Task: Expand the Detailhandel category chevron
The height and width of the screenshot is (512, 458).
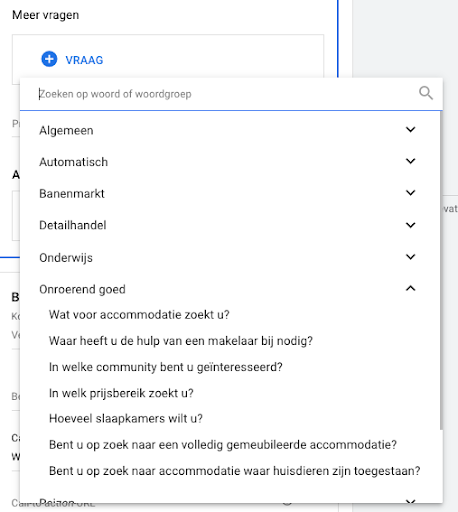Action: point(411,225)
